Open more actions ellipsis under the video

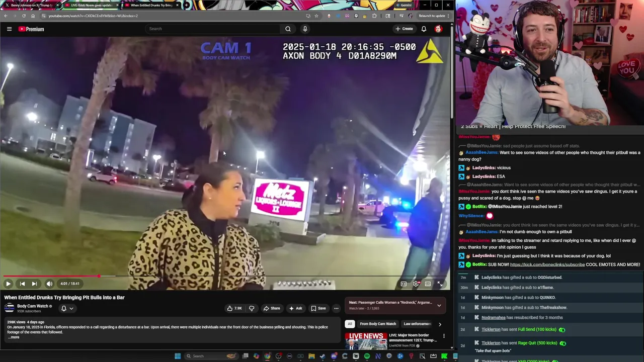[336, 308]
